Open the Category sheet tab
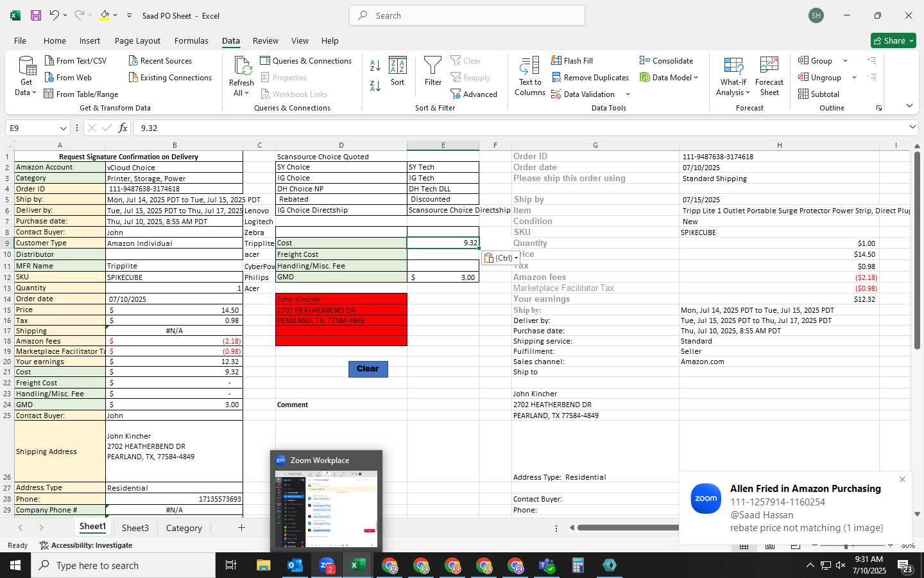The image size is (924, 578). [184, 528]
